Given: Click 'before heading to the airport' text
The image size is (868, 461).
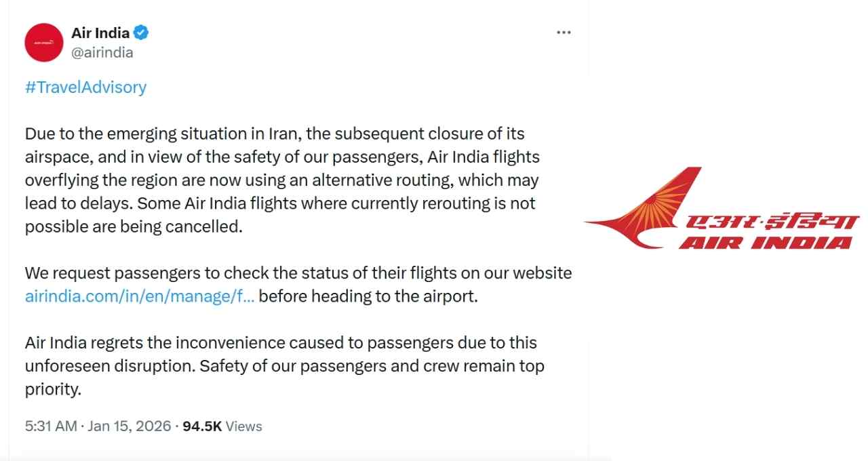Looking at the screenshot, I should click(x=368, y=297).
